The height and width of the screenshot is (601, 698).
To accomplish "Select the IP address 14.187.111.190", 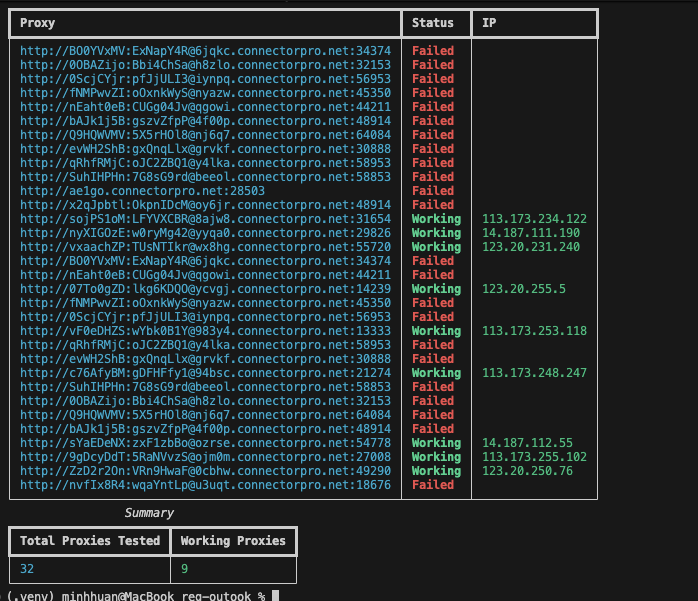I will [x=530, y=233].
